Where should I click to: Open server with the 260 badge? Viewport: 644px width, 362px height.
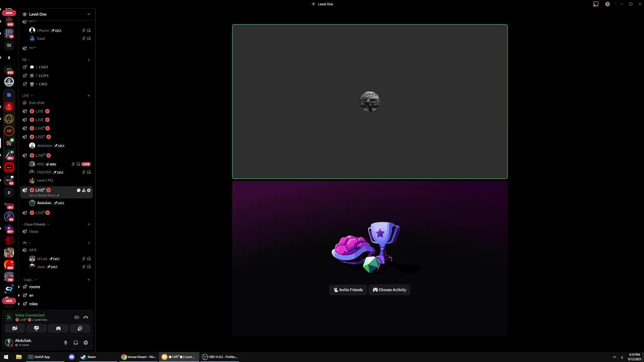click(x=9, y=264)
